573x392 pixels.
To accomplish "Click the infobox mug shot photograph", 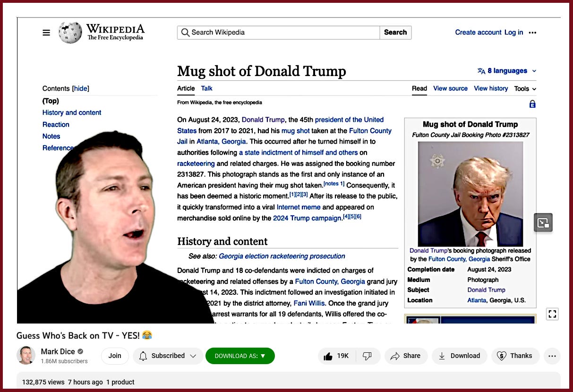I will click(x=470, y=194).
